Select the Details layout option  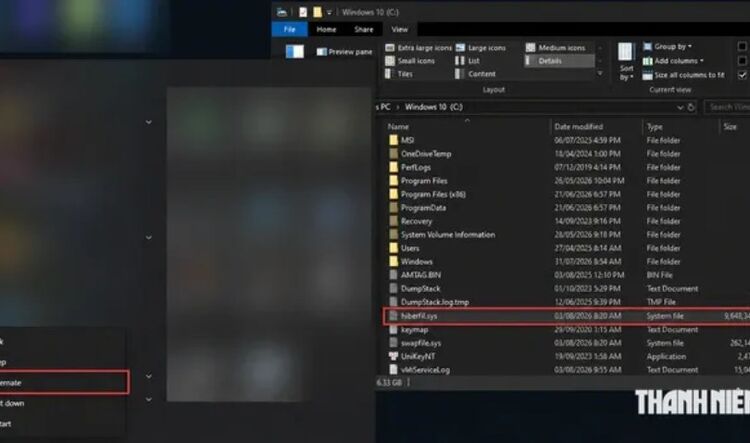point(559,61)
